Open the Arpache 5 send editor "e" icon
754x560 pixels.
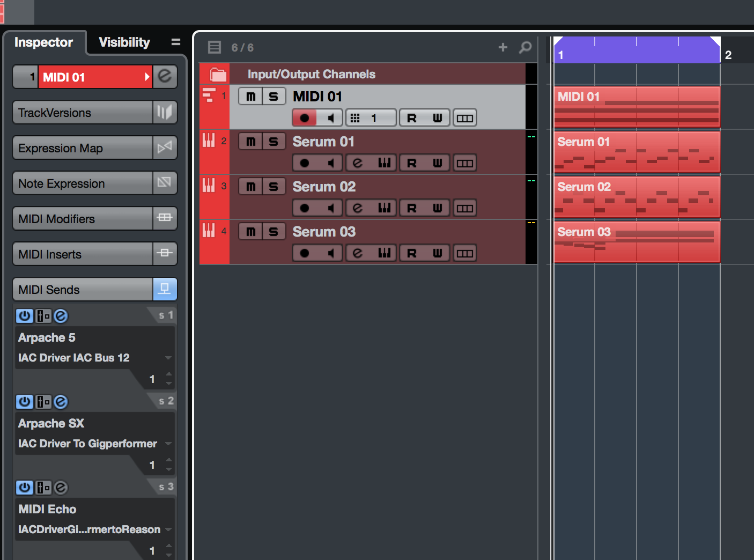[61, 316]
